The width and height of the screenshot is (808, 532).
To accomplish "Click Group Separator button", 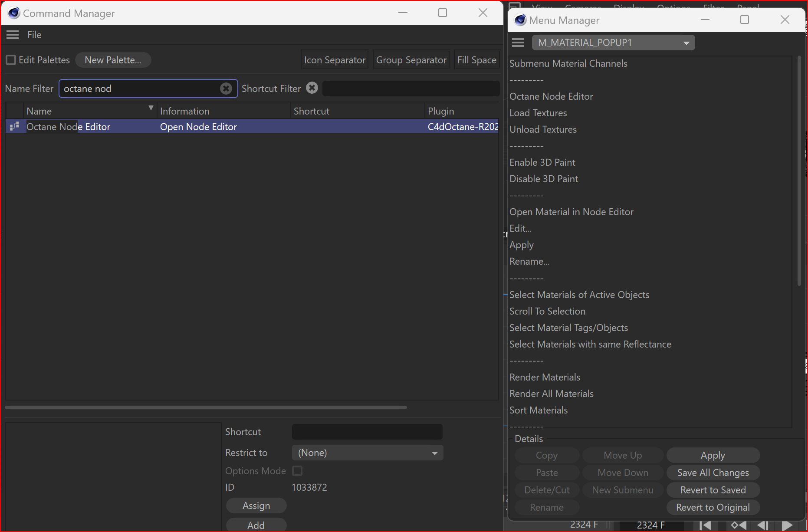I will pos(411,60).
